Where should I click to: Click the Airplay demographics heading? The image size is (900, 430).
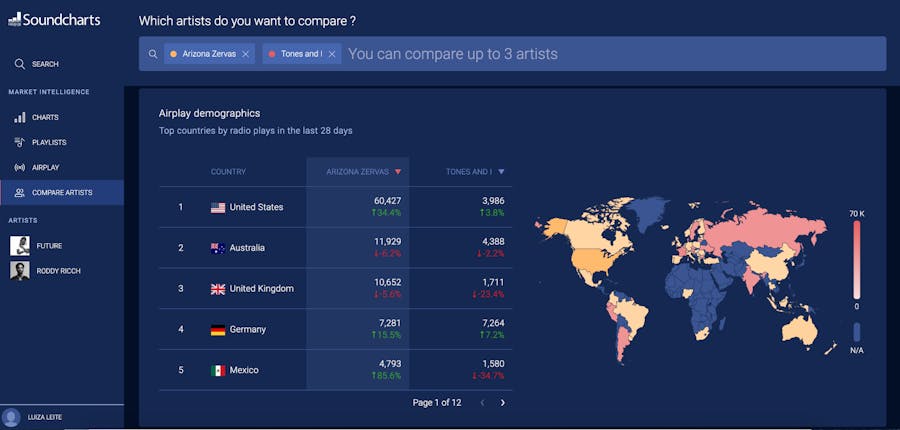(210, 114)
